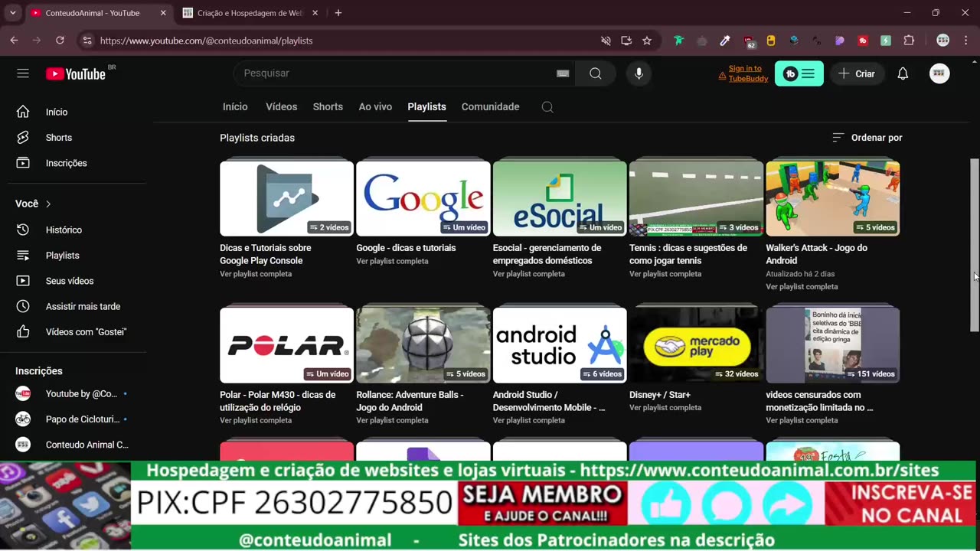Switch to the Vídeos channel tab

[281, 107]
